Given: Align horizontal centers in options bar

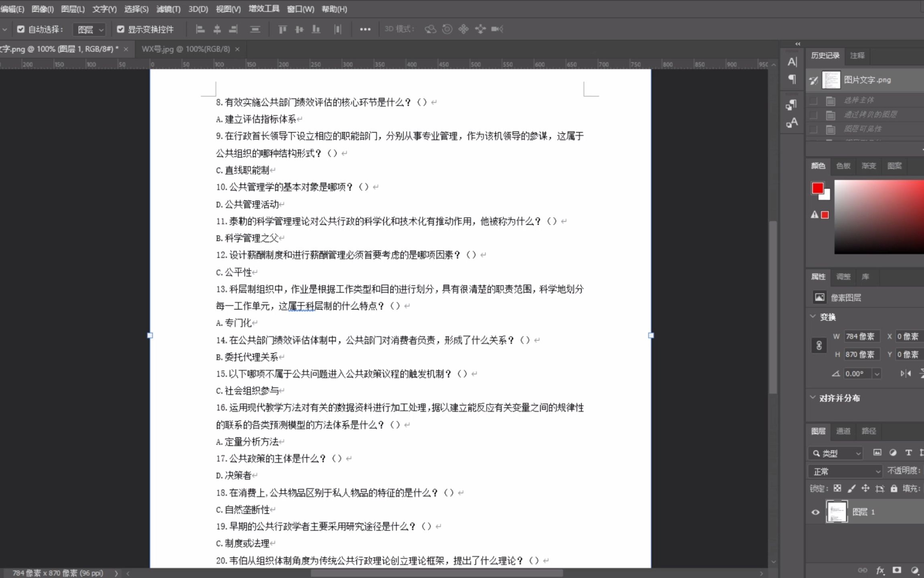Looking at the screenshot, I should 217,29.
